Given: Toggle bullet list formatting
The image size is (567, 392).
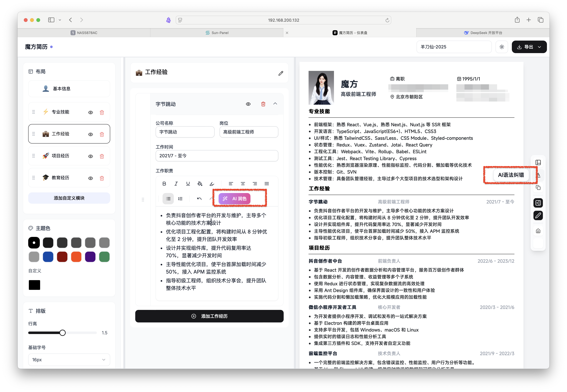Looking at the screenshot, I should (168, 199).
